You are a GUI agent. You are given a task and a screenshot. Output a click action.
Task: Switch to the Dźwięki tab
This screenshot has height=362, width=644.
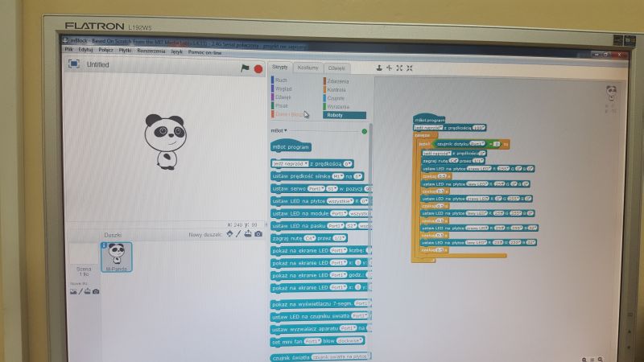tap(336, 68)
